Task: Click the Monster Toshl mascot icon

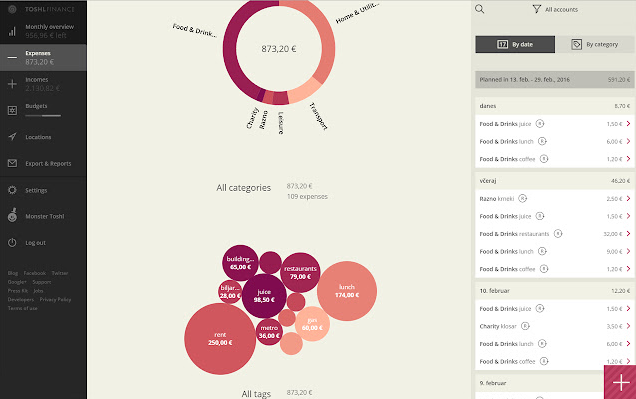Action: click(12, 215)
